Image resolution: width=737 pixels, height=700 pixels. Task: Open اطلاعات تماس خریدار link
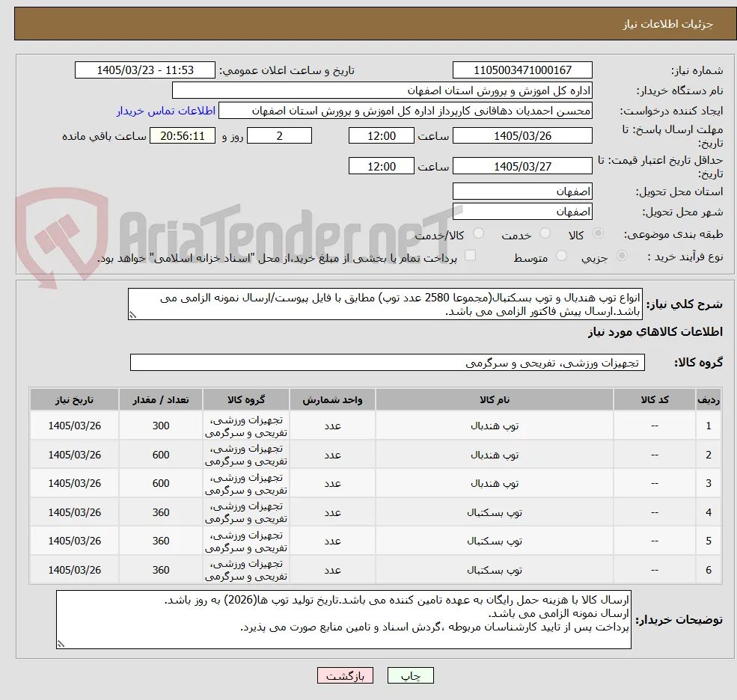(166, 111)
